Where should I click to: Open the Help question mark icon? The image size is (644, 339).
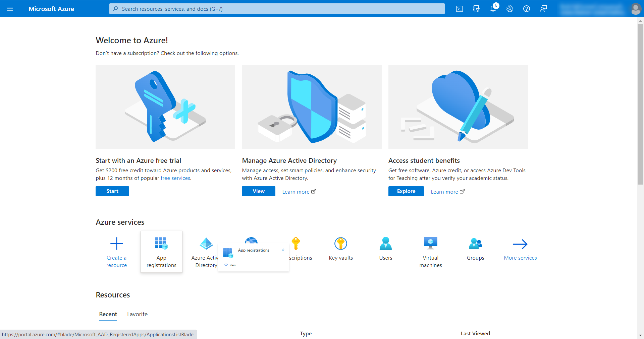527,9
